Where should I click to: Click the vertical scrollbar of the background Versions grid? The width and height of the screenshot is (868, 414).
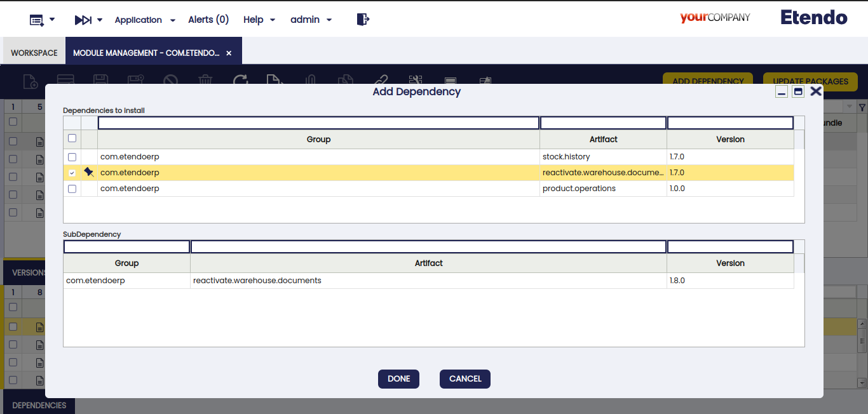click(x=862, y=352)
